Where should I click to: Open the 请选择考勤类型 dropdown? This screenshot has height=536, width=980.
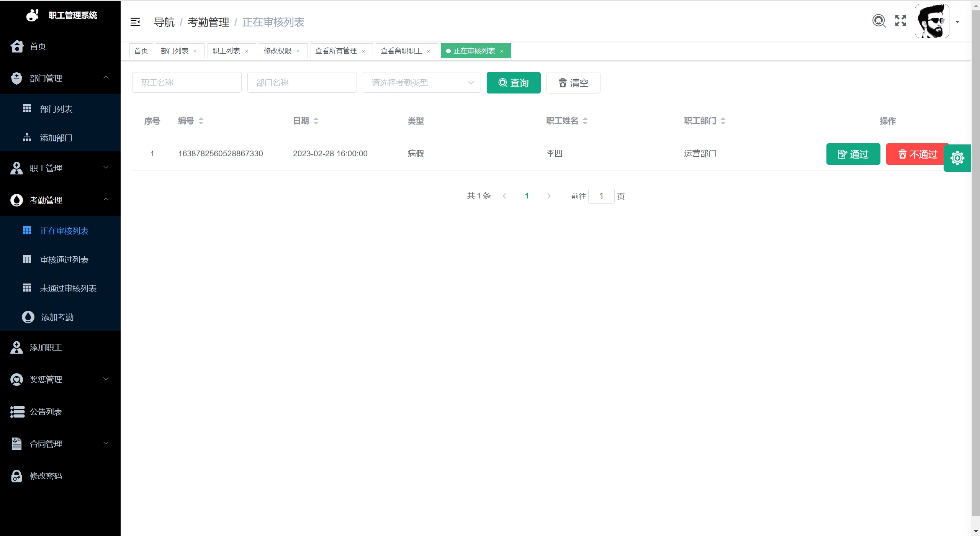click(421, 82)
